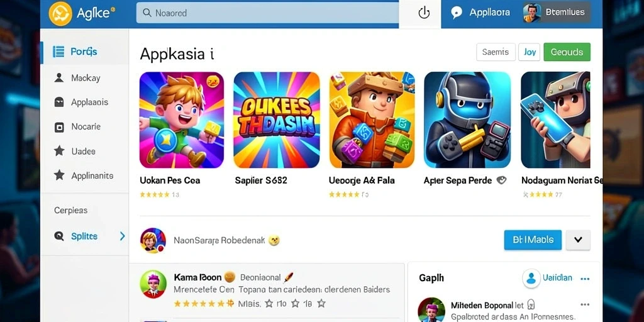Click the Uadee star icon
The image size is (644, 322).
pyautogui.click(x=59, y=151)
